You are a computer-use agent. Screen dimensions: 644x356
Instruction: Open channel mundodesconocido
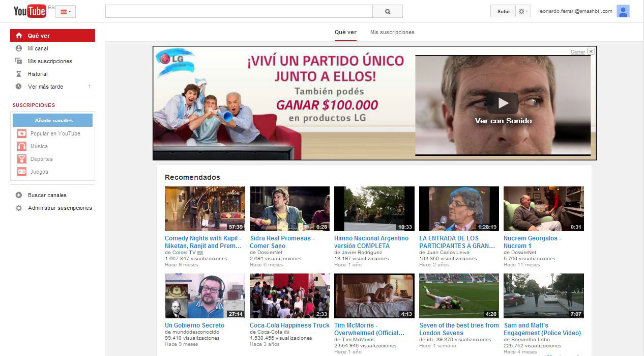(195, 332)
